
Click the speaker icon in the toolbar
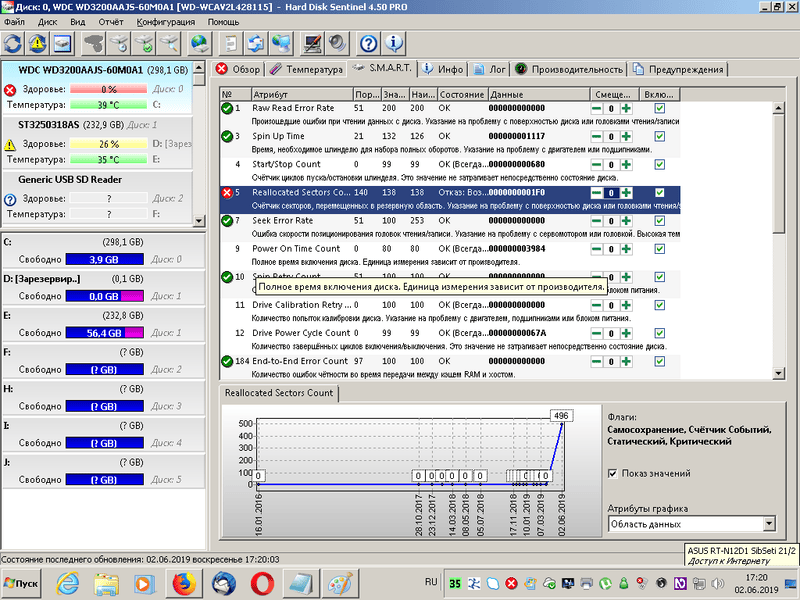(337, 44)
